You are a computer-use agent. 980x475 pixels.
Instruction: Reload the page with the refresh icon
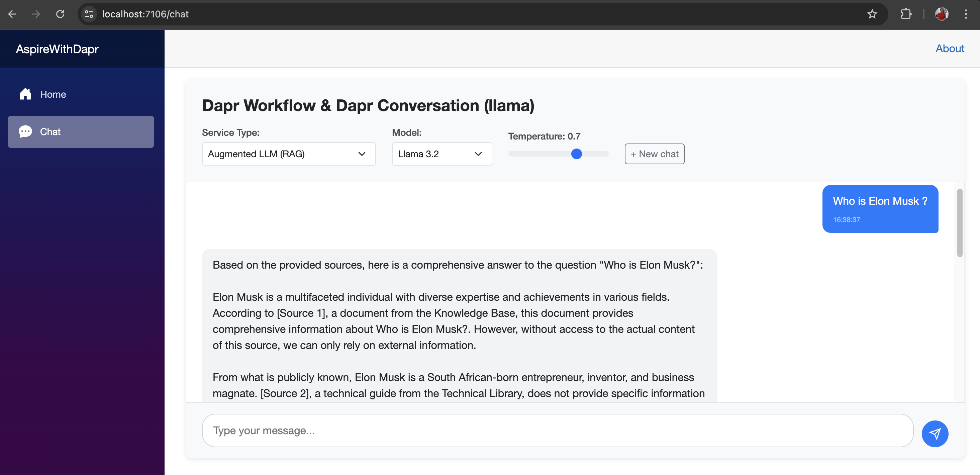point(60,14)
